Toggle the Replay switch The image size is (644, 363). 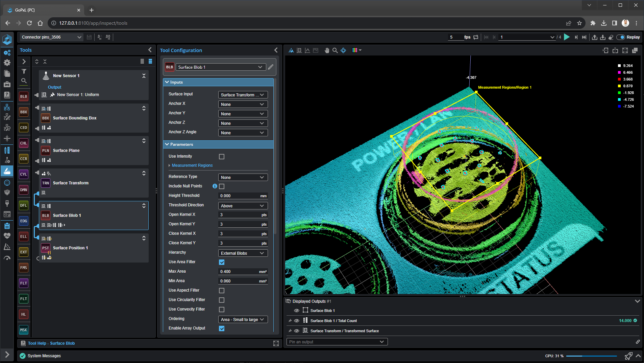click(x=621, y=37)
